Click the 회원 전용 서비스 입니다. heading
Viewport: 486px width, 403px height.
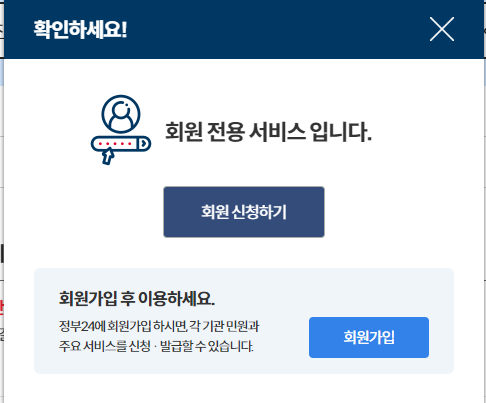coord(268,132)
